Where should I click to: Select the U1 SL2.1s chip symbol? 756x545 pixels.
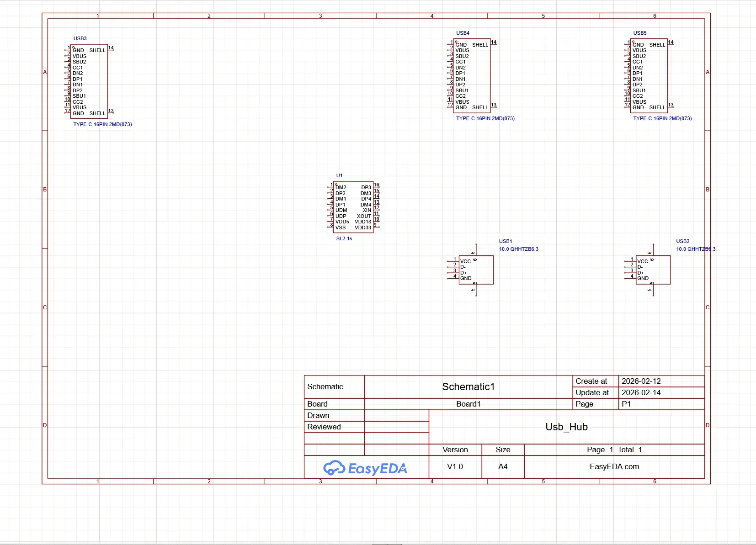(353, 207)
